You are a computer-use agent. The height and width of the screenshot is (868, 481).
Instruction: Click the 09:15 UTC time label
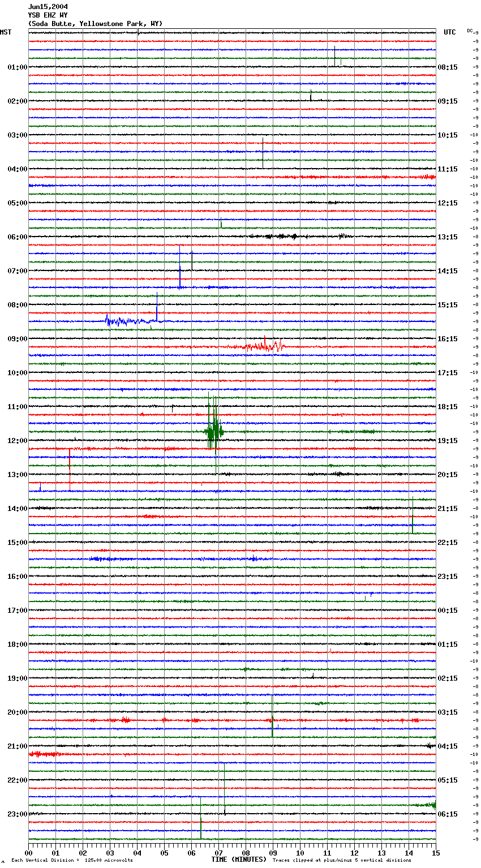(x=448, y=101)
